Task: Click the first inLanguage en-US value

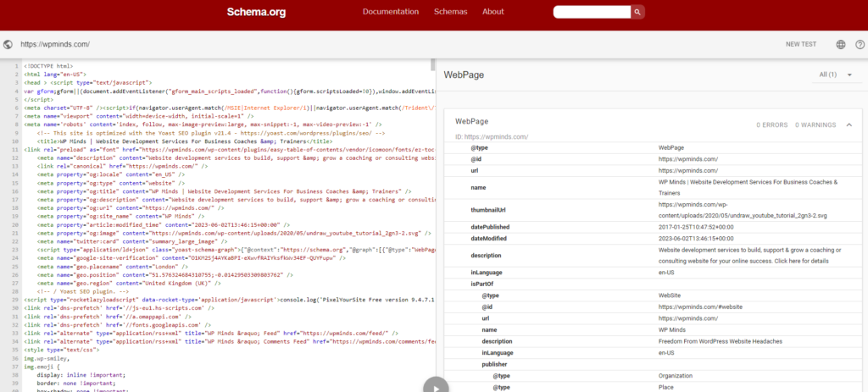Action: [x=666, y=273]
